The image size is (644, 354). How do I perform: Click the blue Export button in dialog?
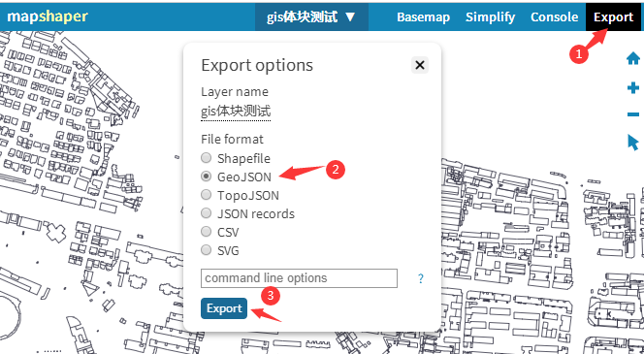pos(224,308)
